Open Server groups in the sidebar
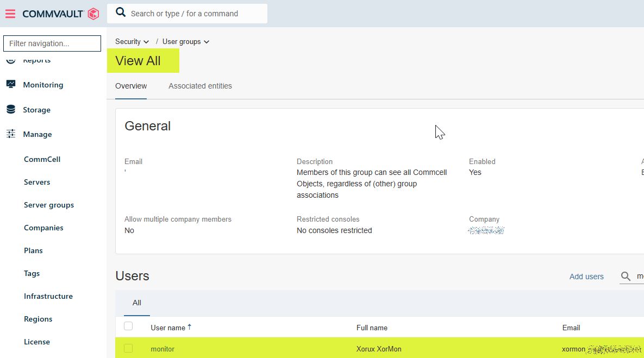Screen dimensions: 644x358 49,205
